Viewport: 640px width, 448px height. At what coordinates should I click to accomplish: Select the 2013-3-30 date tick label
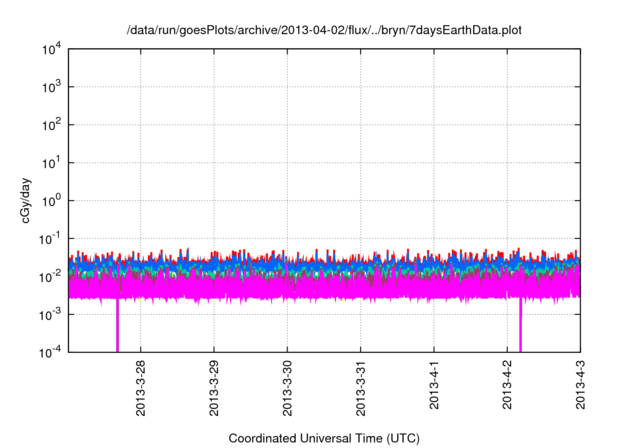[287, 388]
